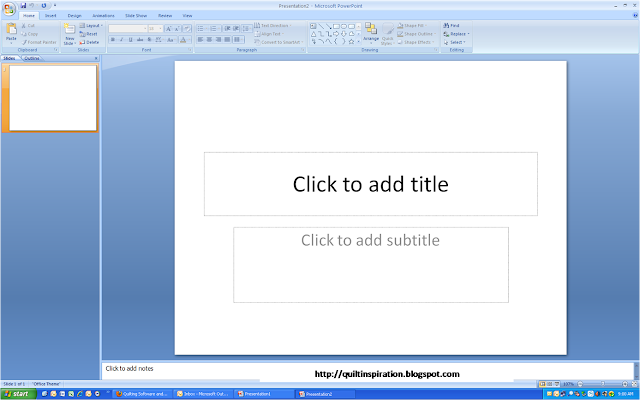Toggle Justify text alignment

pyautogui.click(x=227, y=40)
